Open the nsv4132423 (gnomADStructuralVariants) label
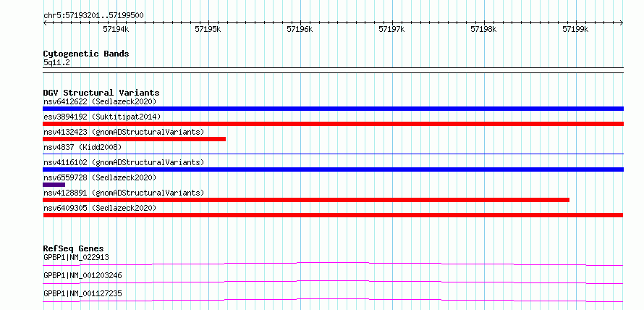Viewport: 644px width, 310px height. coord(124,132)
